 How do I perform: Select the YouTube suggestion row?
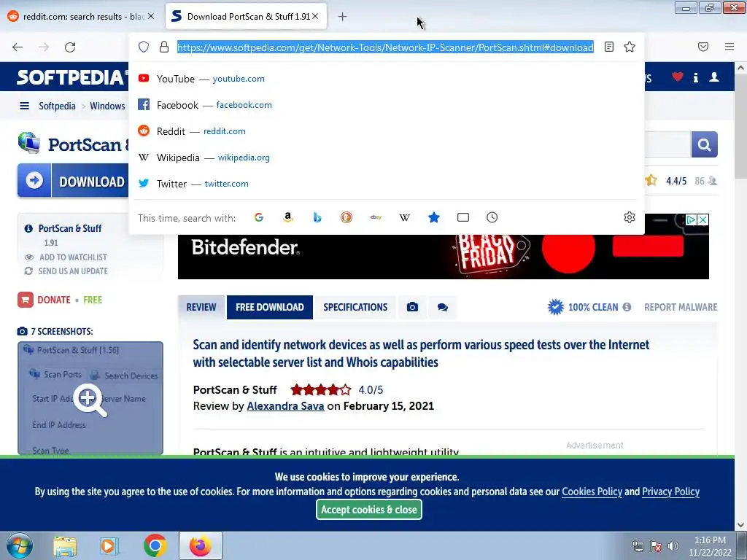tap(387, 79)
